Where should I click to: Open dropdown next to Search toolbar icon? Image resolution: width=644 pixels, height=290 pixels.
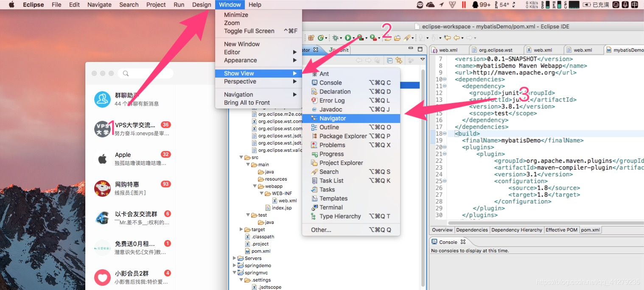click(412, 38)
